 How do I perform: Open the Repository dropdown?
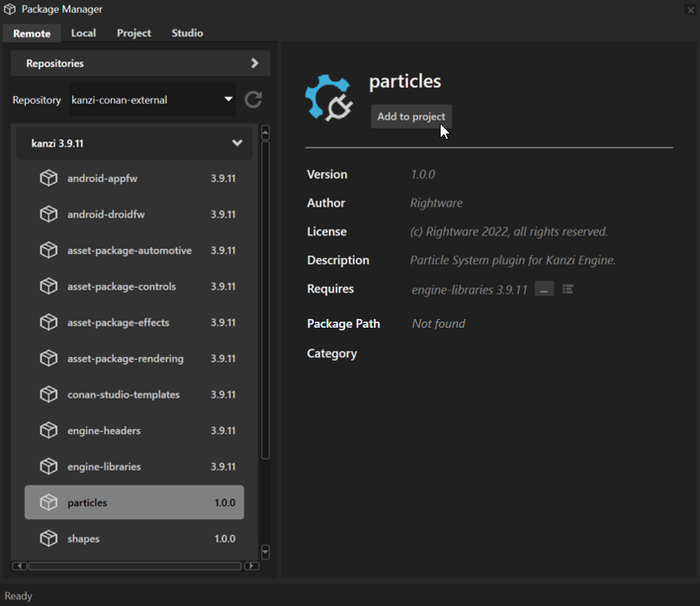[228, 100]
